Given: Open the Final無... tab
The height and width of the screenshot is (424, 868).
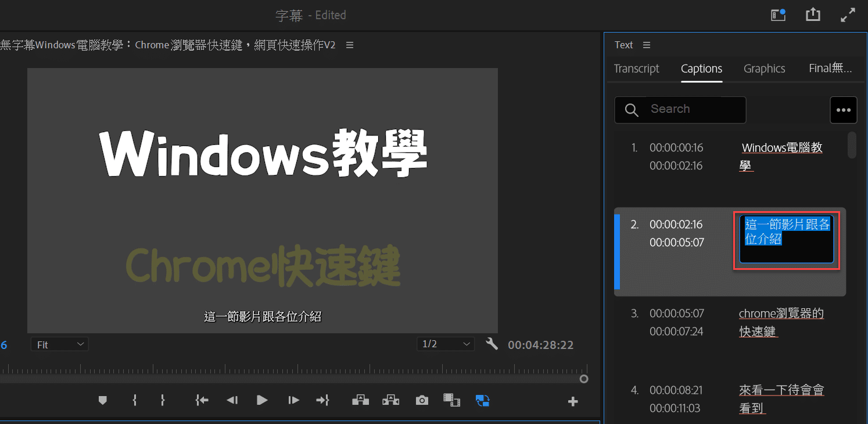Looking at the screenshot, I should 831,69.
